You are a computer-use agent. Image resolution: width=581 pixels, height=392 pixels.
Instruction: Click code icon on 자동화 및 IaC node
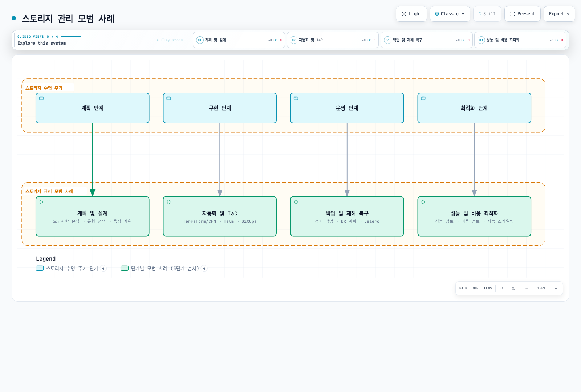point(168,202)
